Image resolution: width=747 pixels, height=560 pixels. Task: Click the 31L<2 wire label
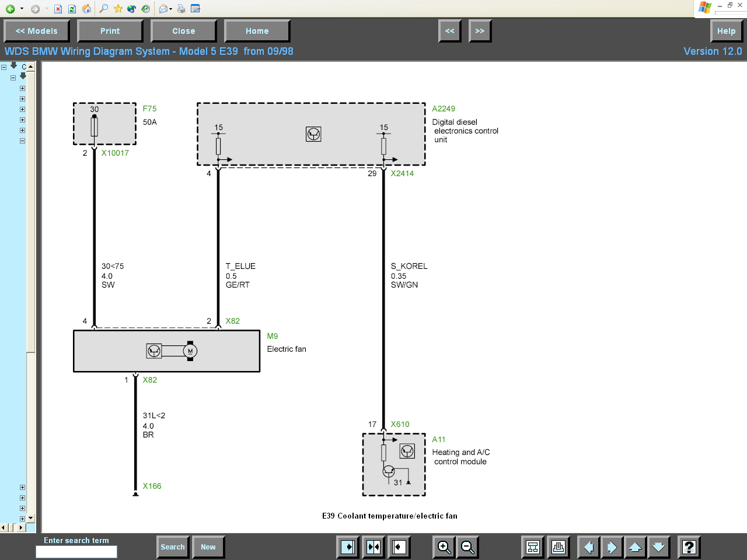point(154,415)
